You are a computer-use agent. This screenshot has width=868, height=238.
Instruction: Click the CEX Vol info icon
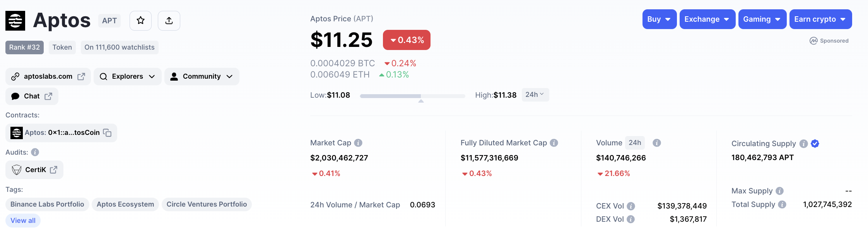pos(631,206)
